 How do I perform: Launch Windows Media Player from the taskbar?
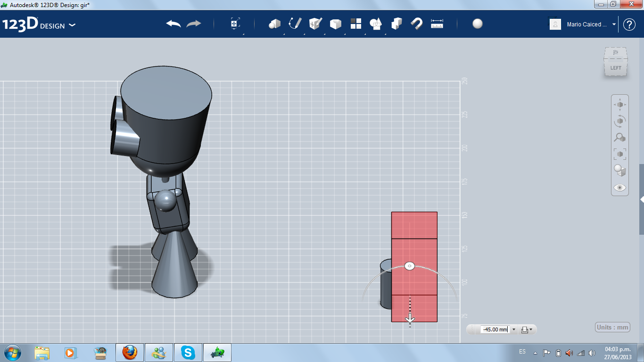(71, 353)
